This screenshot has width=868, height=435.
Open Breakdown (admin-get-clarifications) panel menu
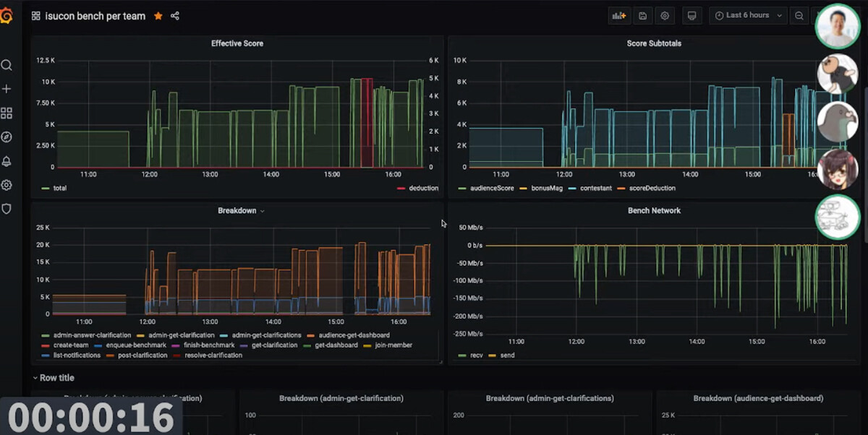[x=550, y=398]
